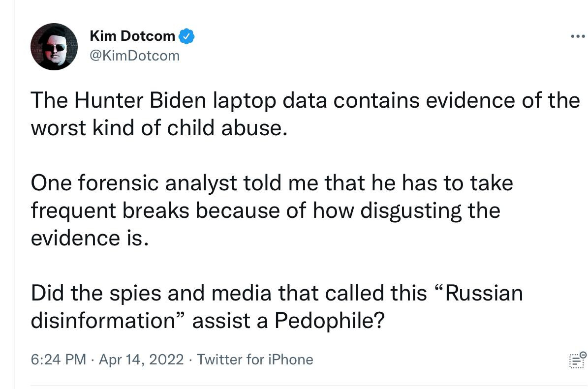588x389 pixels.
Task: Click the line starting "Did the spies and media"
Action: click(x=277, y=293)
